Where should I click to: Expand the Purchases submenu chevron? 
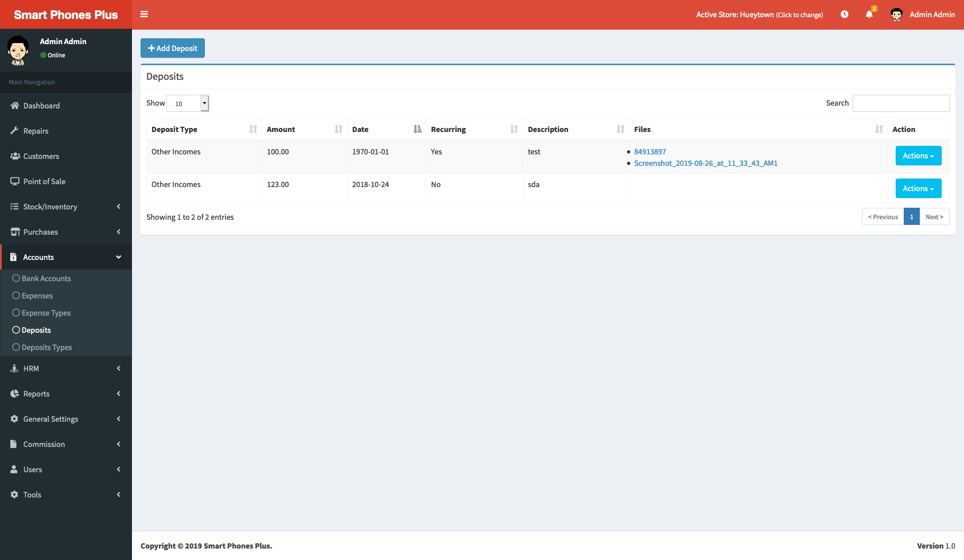pos(119,232)
